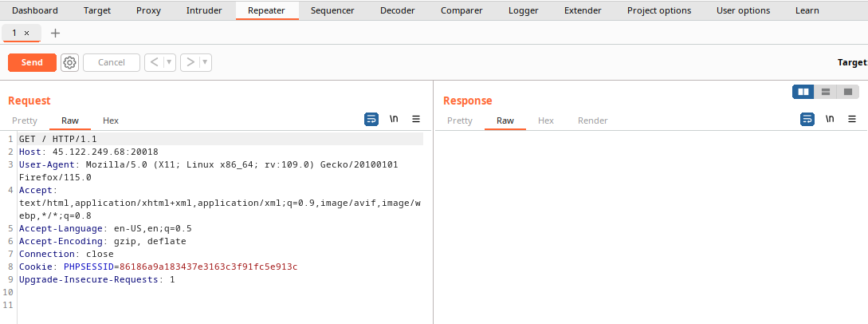
Task: Click the PHPSESSID cookie value
Action: click(209, 267)
